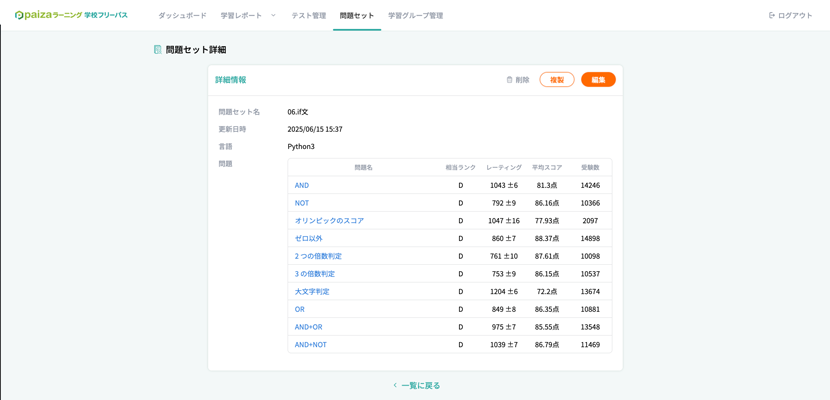Image resolution: width=830 pixels, height=400 pixels.
Task: Click the back chevron beside 一覧に戻る
Action: tap(394, 385)
